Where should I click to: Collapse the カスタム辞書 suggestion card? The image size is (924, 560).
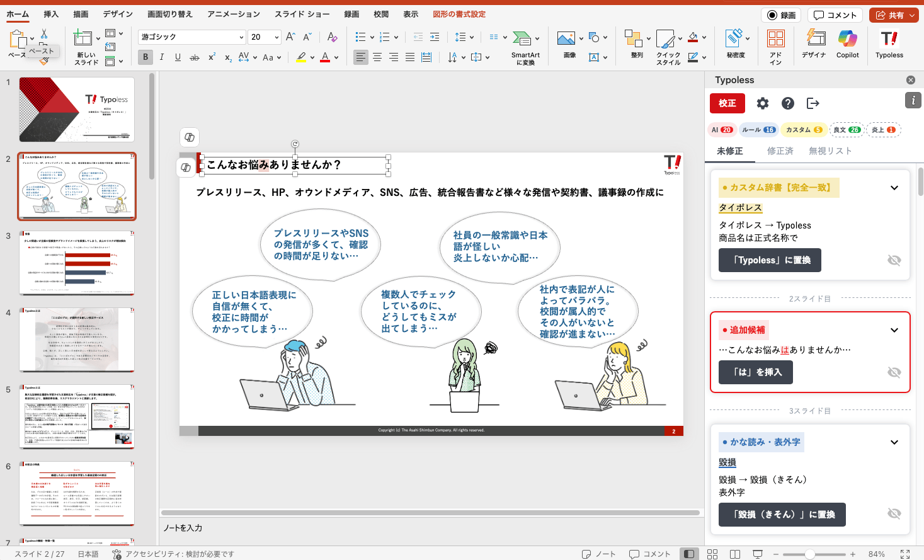(x=894, y=188)
